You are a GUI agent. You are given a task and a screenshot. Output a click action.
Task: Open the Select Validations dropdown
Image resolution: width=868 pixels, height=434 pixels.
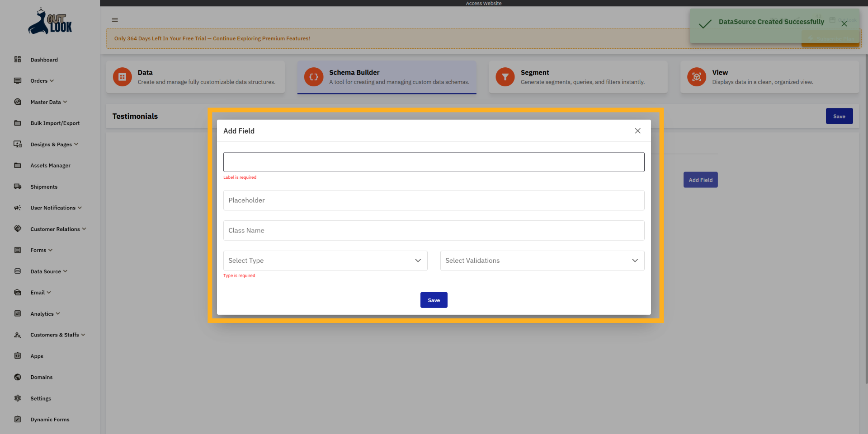point(542,261)
